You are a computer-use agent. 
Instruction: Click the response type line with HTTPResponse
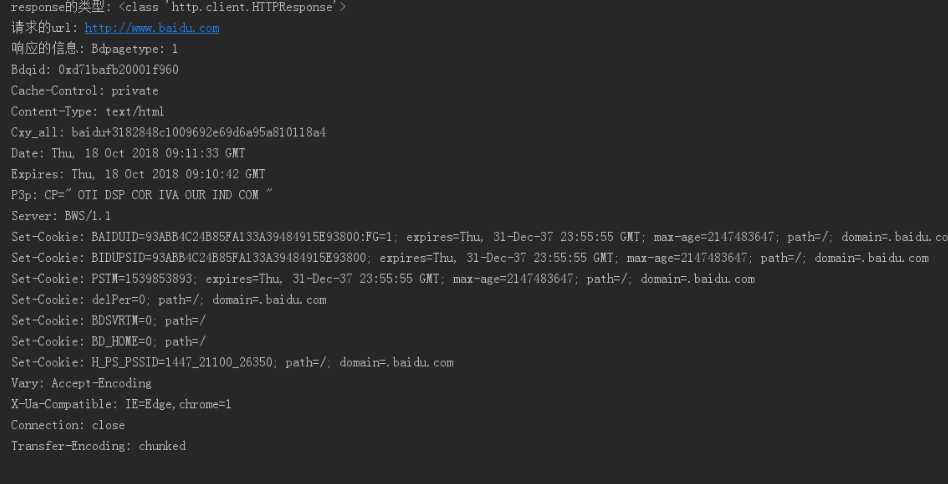(178, 7)
